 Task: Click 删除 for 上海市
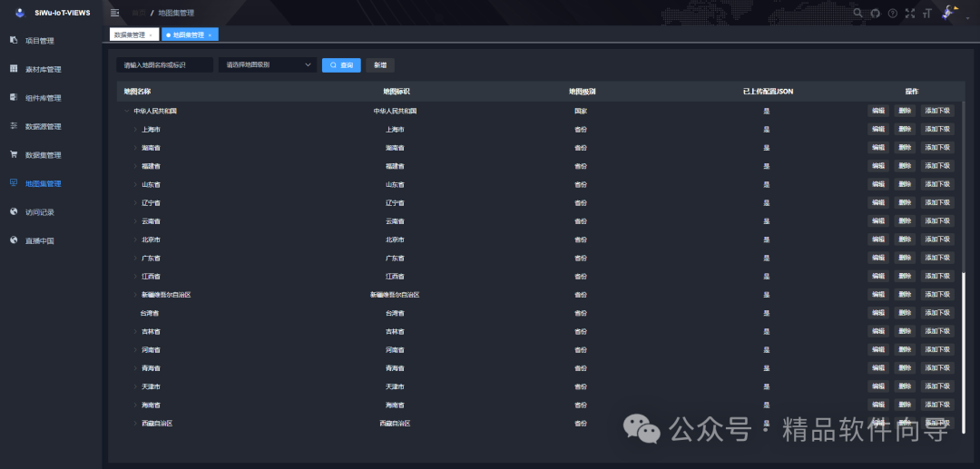tap(905, 130)
